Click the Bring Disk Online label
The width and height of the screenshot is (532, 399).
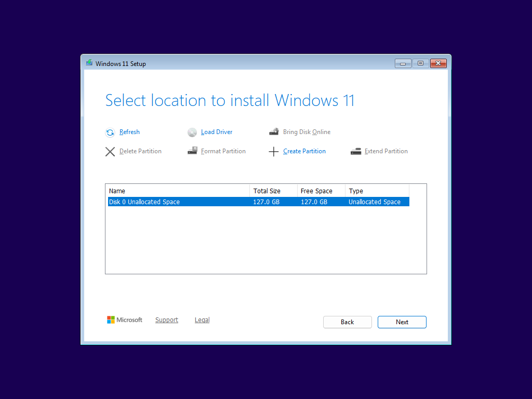(307, 132)
